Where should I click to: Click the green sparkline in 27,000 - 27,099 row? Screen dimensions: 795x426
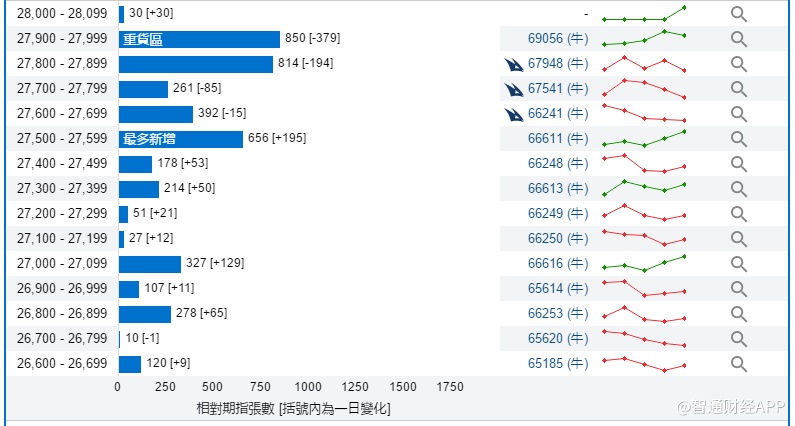(644, 264)
